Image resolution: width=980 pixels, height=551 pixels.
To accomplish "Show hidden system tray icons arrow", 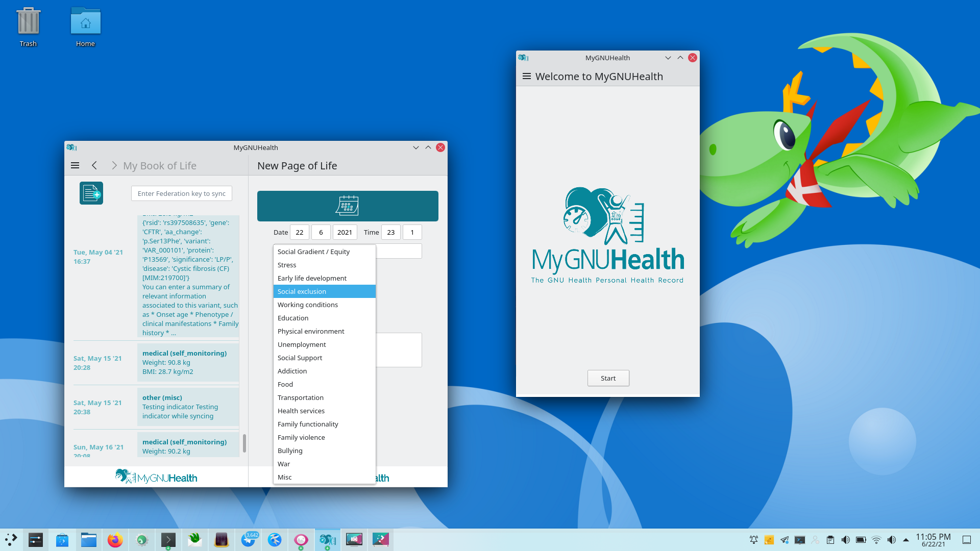I will 906,540.
